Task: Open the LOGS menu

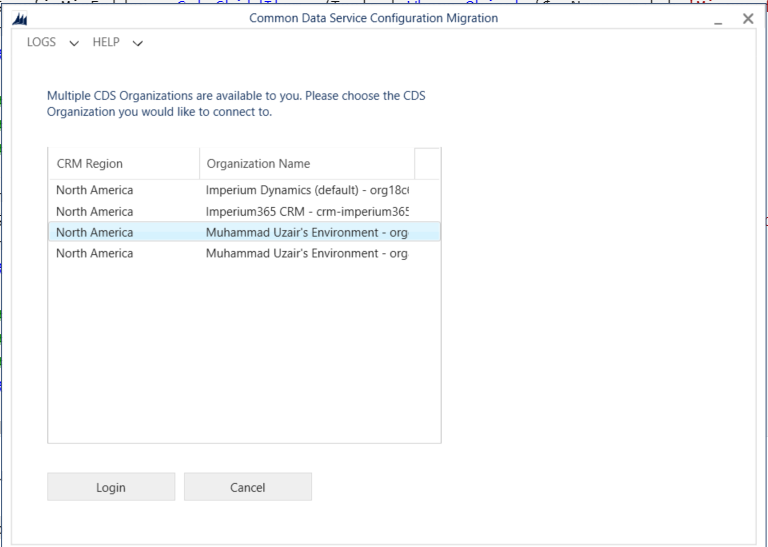Action: (42, 43)
